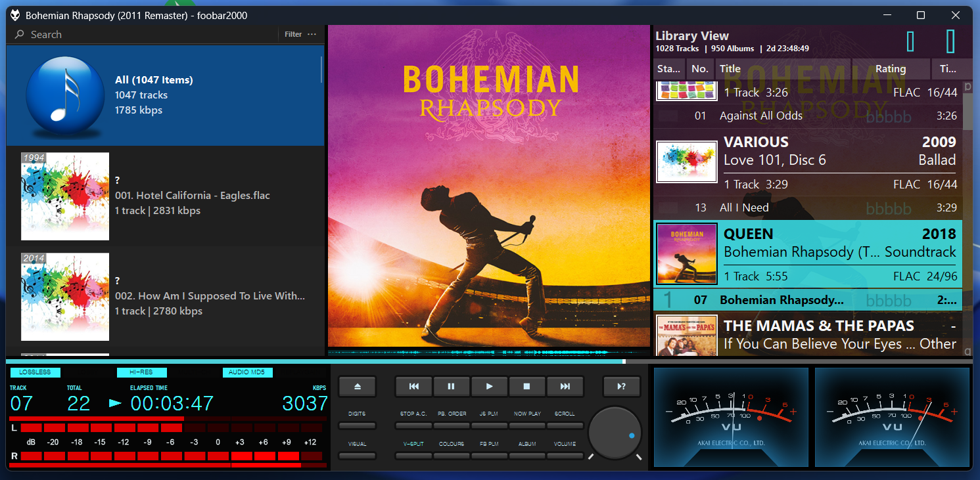Click the round volume knob
Image resolution: width=980 pixels, height=480 pixels.
(x=615, y=433)
